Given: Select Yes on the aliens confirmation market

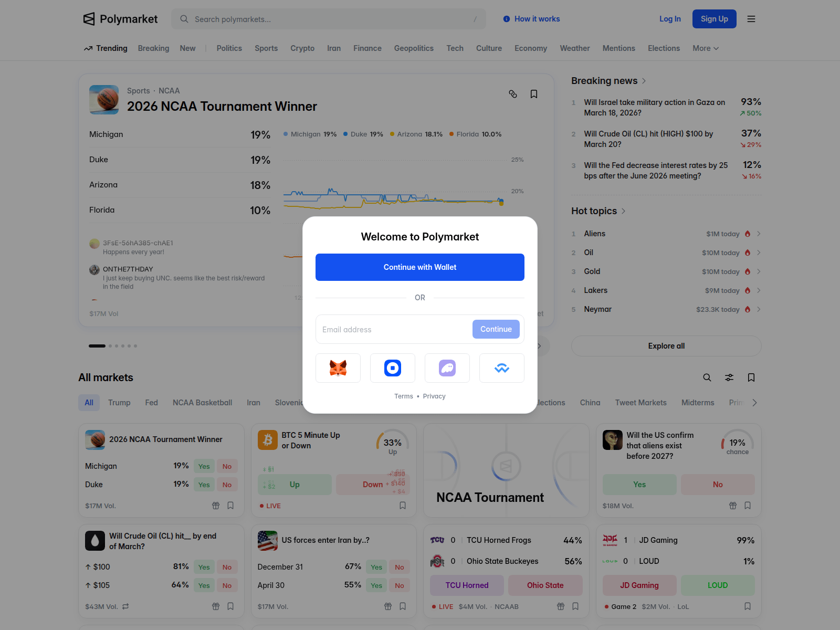Looking at the screenshot, I should pyautogui.click(x=639, y=484).
